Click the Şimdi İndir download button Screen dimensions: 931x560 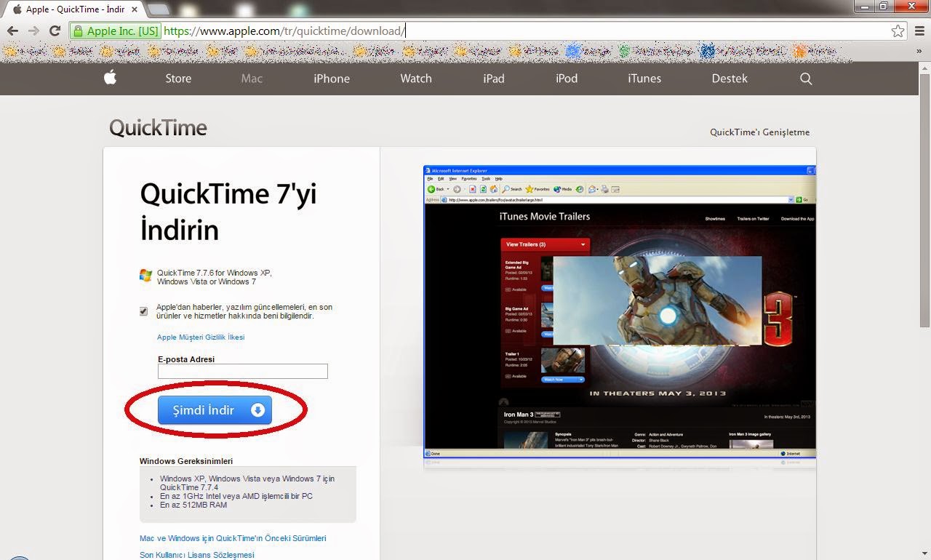tap(215, 410)
